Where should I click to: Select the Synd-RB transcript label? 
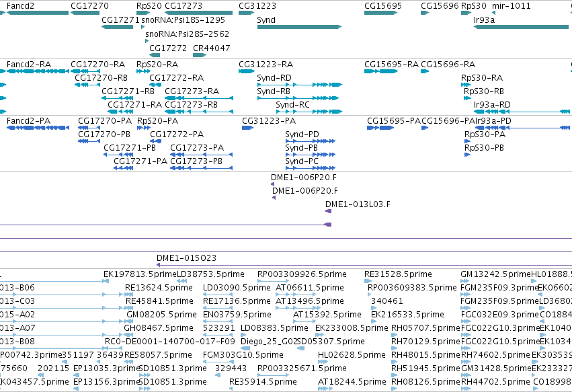coord(274,91)
